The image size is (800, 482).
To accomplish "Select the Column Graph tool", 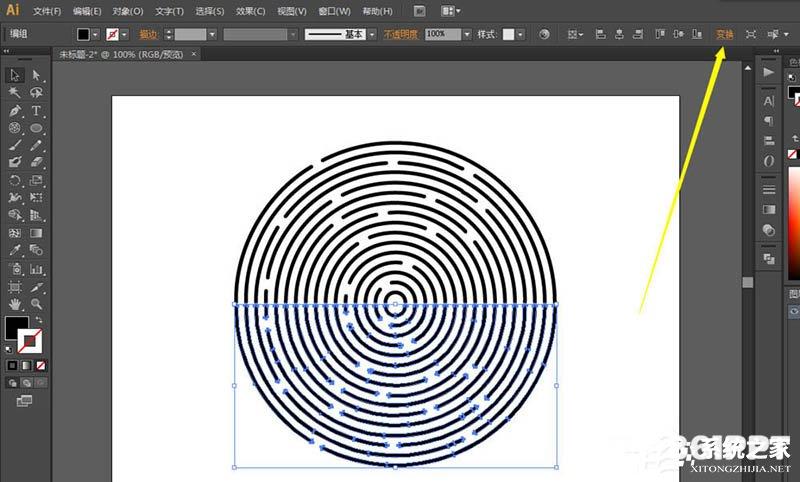I will click(x=36, y=269).
